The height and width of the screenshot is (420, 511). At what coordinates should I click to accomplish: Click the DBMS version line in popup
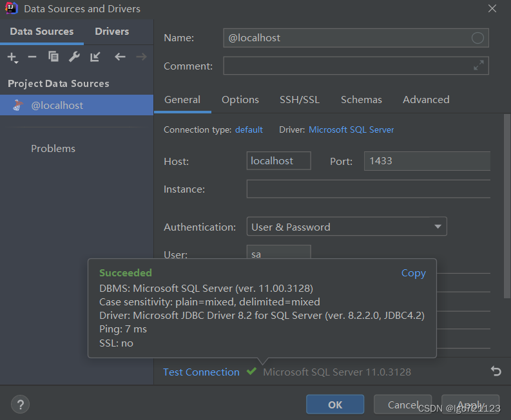(206, 289)
